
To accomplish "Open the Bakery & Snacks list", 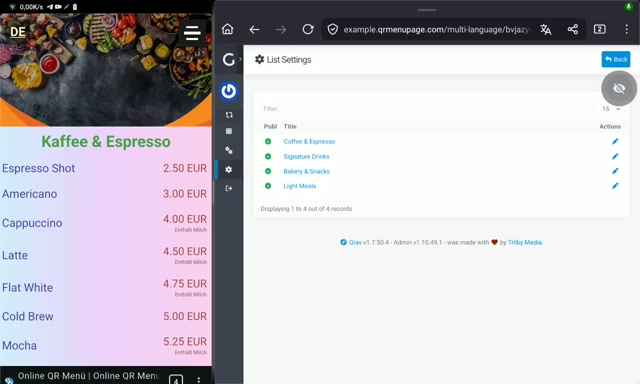I will pyautogui.click(x=307, y=171).
